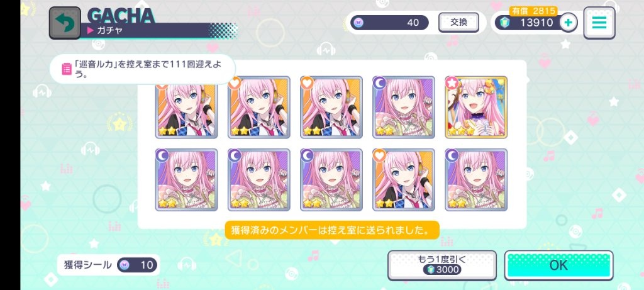Tap the plus icon to add crystals
Screen dimensions: 644x290
[569, 23]
